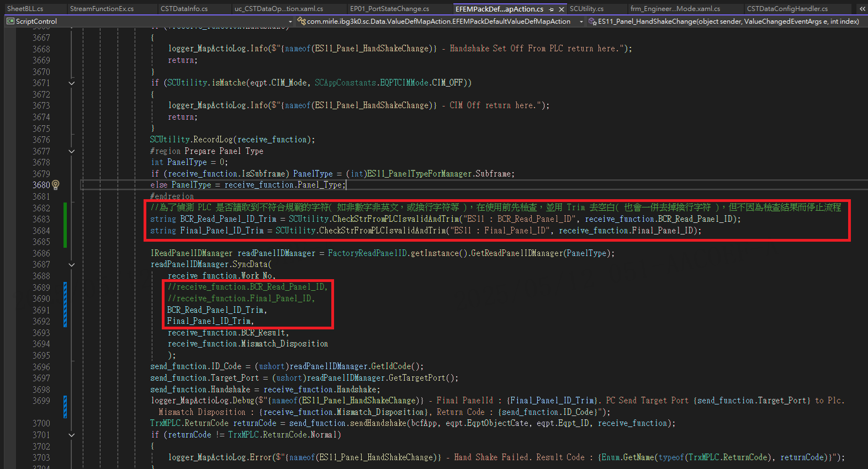Collapse the returnCode if block at line 3701

pos(72,435)
